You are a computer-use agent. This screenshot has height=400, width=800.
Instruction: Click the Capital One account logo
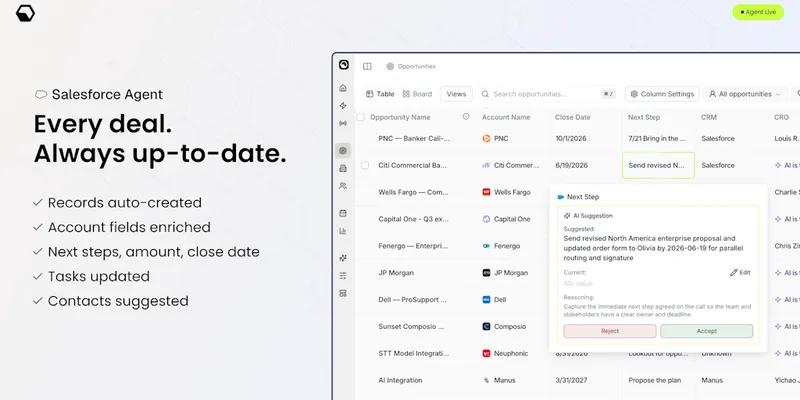click(486, 219)
